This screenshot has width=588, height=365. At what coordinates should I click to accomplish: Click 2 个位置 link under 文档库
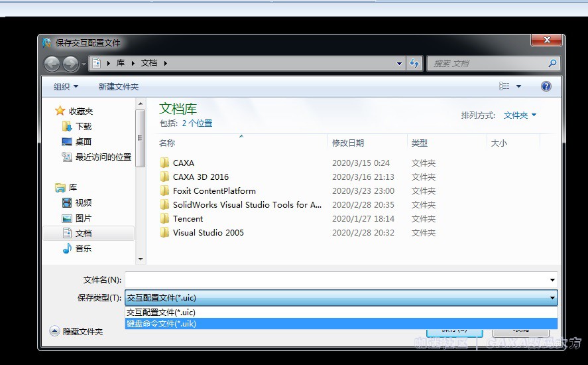click(197, 123)
